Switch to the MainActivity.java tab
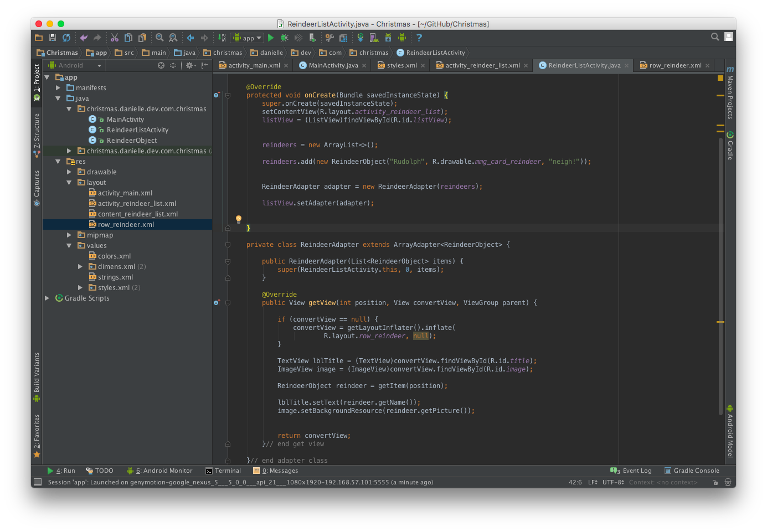The width and height of the screenshot is (767, 532). pos(333,65)
